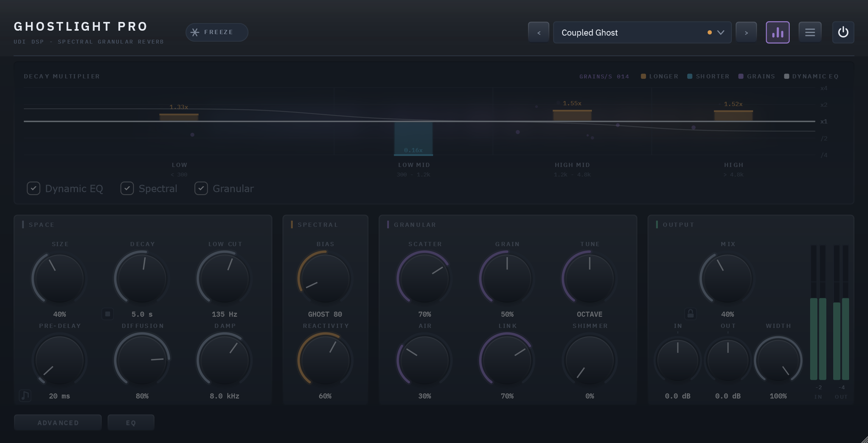Click the GRAINS/S 014 readout
This screenshot has width=868, height=443.
pos(604,76)
